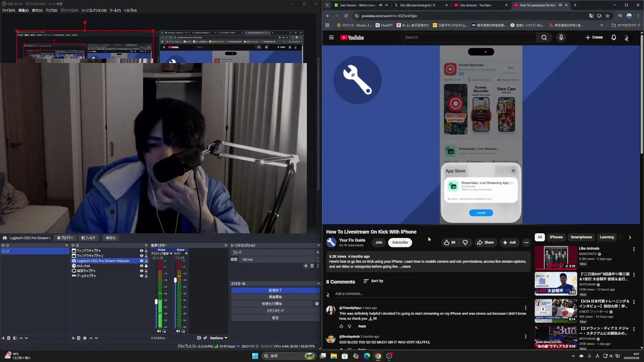644x362 pixels.
Task: Click 録画開始 to start recording
Action: pyautogui.click(x=275, y=297)
